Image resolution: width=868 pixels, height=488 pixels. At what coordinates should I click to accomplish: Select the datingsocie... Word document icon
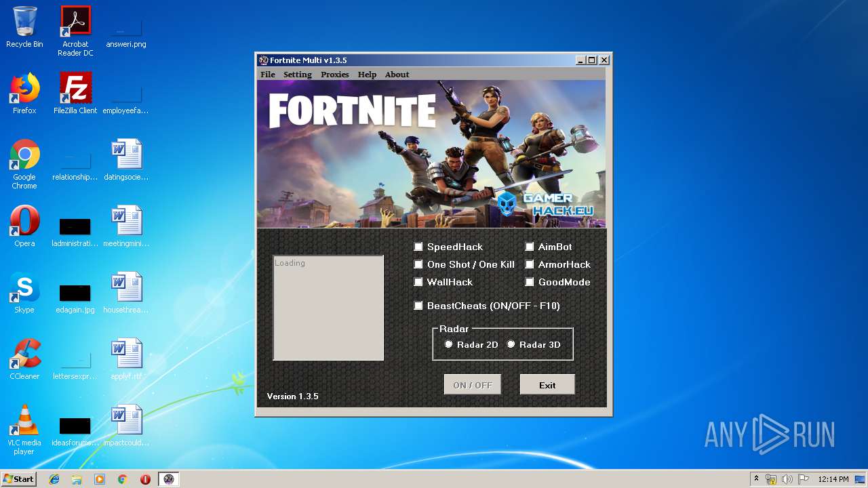pyautogui.click(x=126, y=160)
